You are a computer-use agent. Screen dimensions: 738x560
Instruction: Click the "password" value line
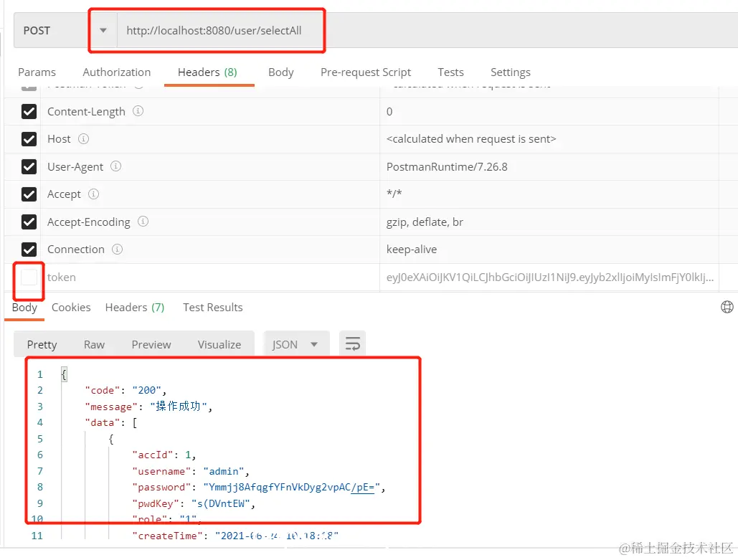click(x=259, y=487)
